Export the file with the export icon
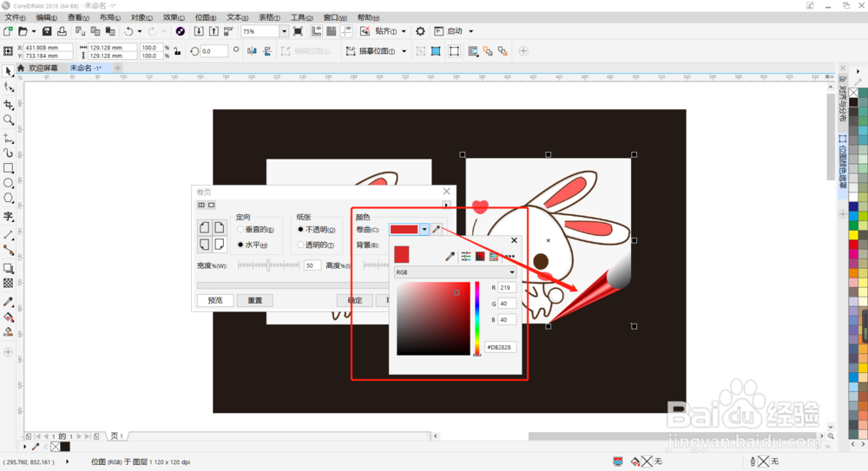The image size is (868, 471). [214, 31]
